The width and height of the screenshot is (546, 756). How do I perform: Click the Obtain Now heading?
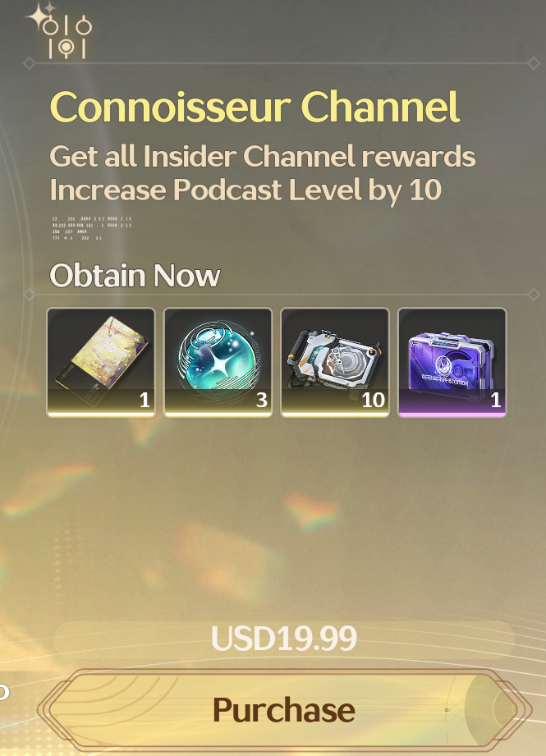click(x=135, y=275)
